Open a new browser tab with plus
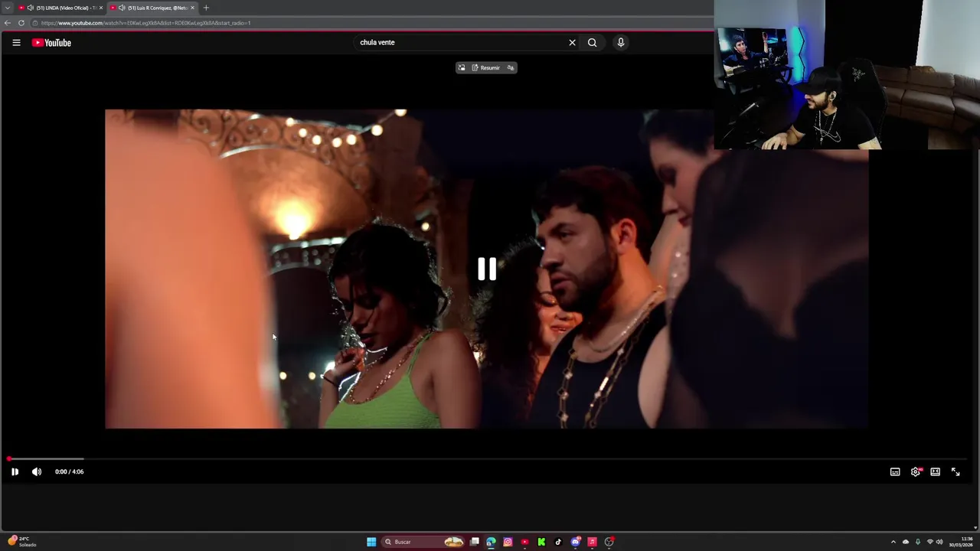The image size is (980, 551). coord(206,8)
